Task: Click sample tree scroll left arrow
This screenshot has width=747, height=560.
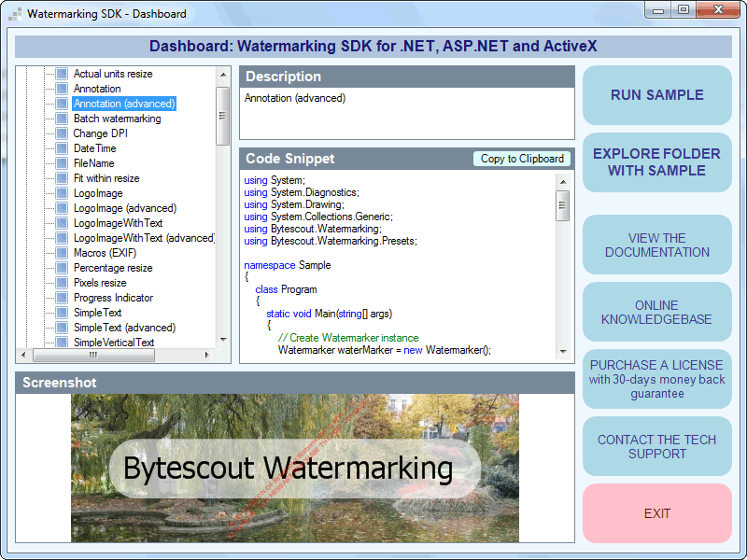Action: (24, 355)
